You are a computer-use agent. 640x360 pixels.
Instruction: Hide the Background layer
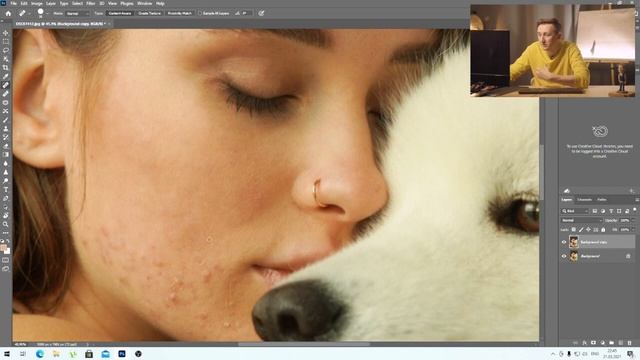pyautogui.click(x=564, y=256)
